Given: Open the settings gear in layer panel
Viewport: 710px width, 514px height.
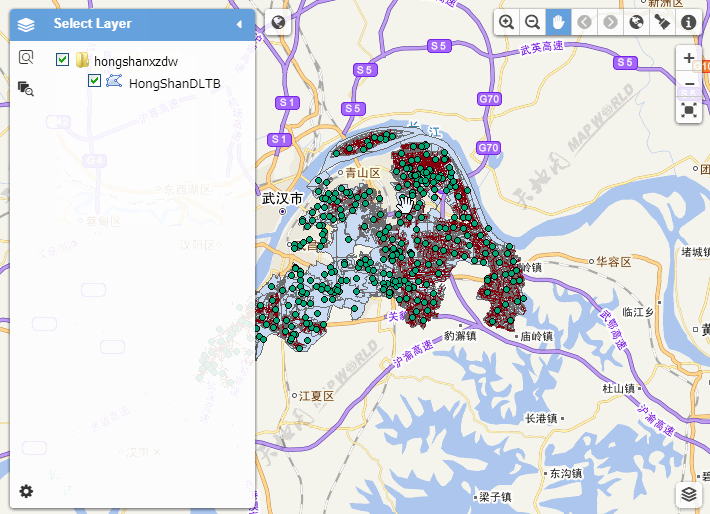Looking at the screenshot, I should 26,491.
